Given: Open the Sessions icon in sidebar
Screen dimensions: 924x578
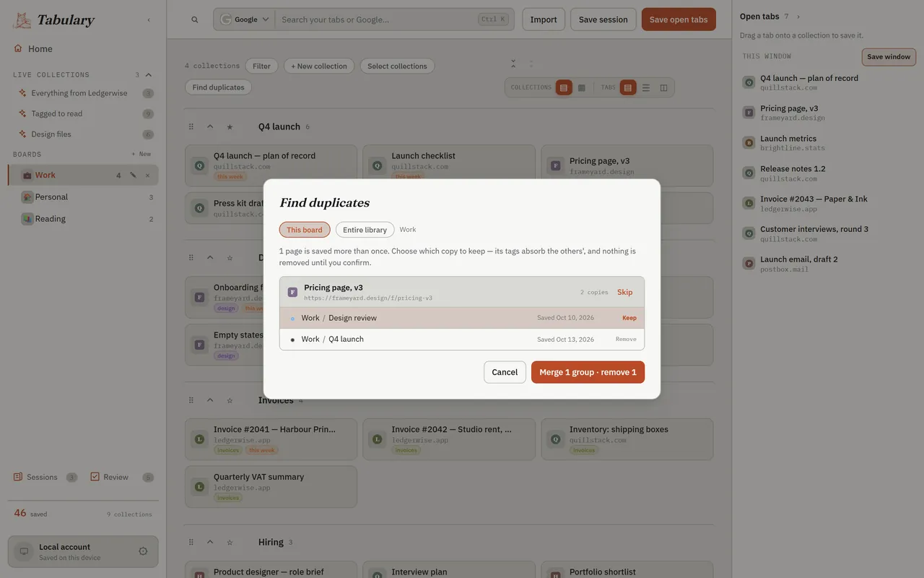Looking at the screenshot, I should point(18,477).
